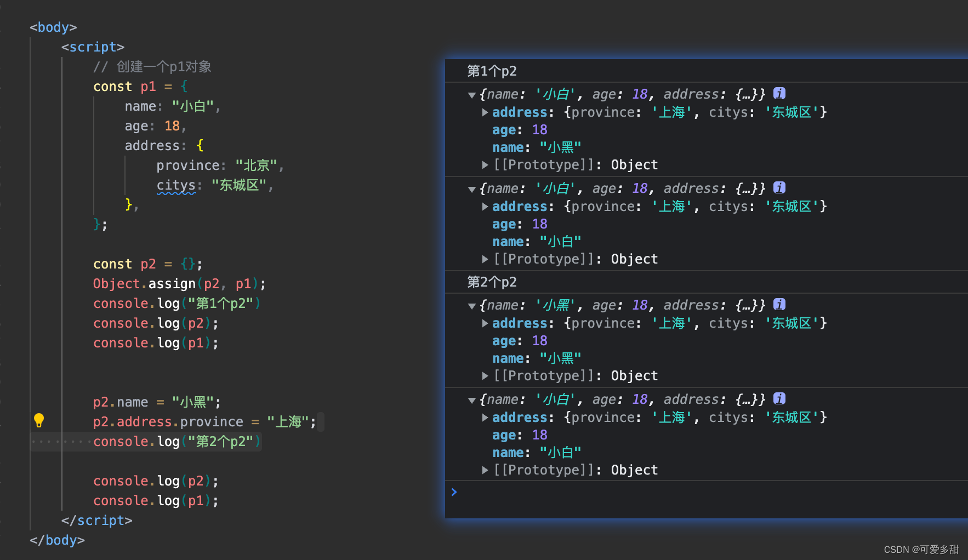Click the info icon on the last 小白 console object

[x=779, y=398]
